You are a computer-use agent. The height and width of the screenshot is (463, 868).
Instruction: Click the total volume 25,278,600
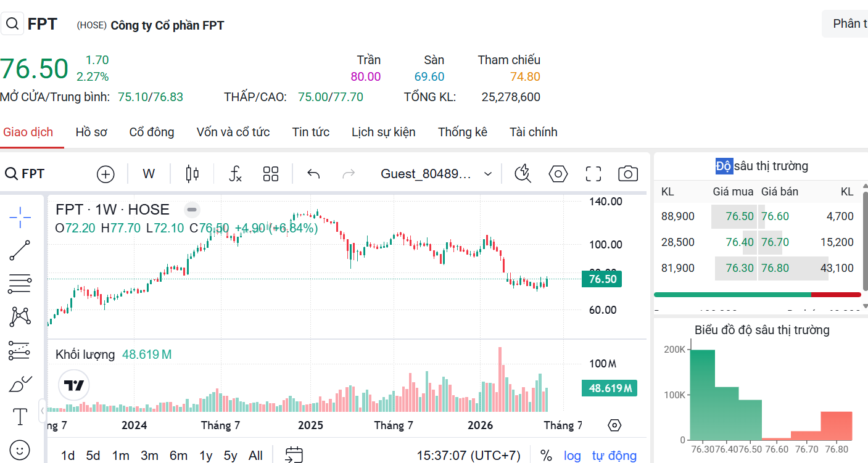pyautogui.click(x=511, y=97)
